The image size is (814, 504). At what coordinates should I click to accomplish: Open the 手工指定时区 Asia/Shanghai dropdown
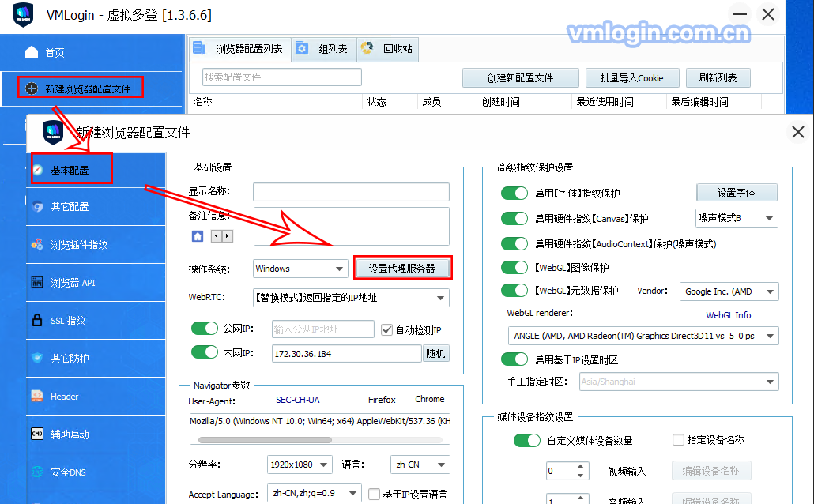(x=679, y=382)
